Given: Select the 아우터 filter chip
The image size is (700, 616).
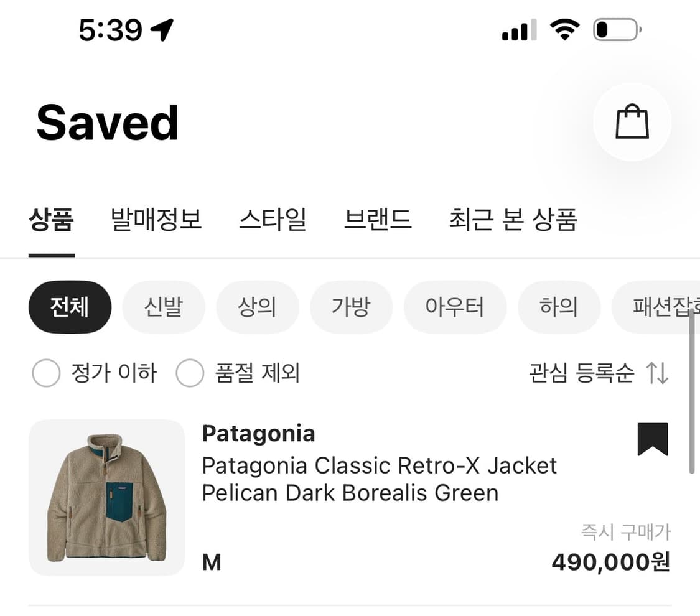Looking at the screenshot, I should coord(455,307).
